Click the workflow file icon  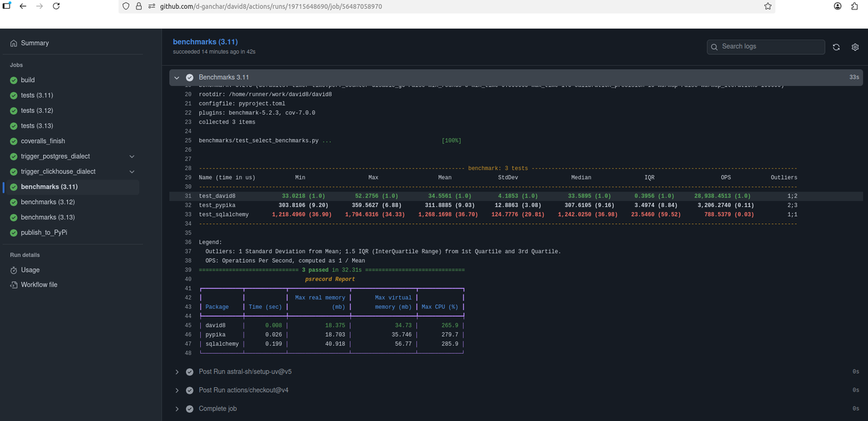click(14, 285)
